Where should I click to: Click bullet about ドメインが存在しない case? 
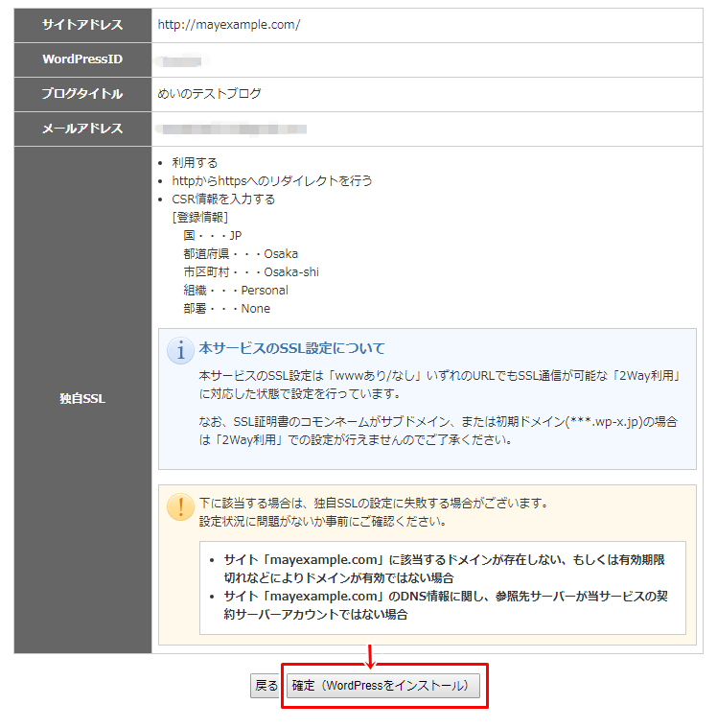(x=444, y=569)
